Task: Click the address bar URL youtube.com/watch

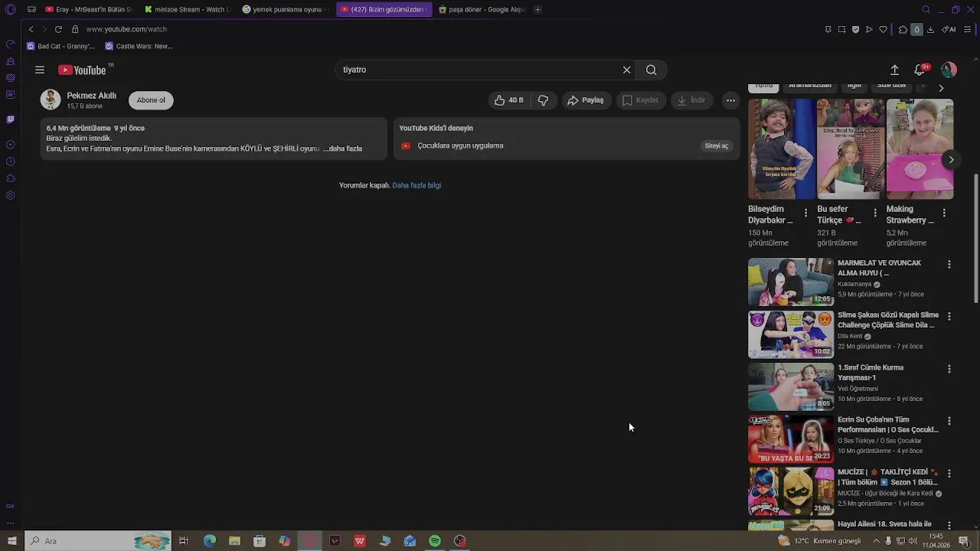Action: click(x=126, y=29)
